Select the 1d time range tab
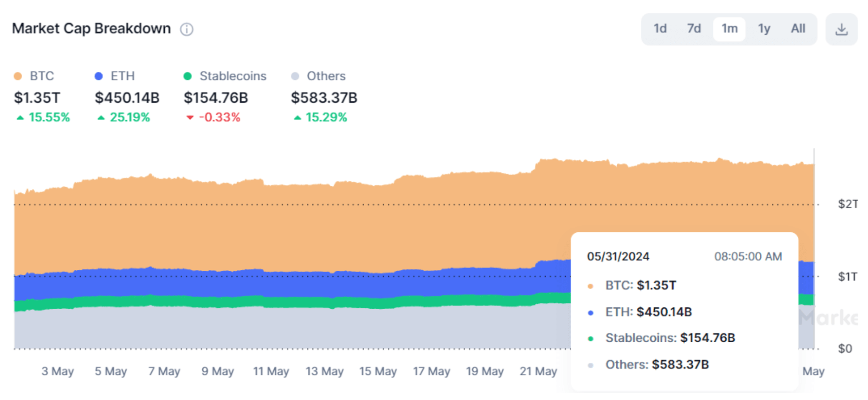868x400 pixels. pos(660,29)
